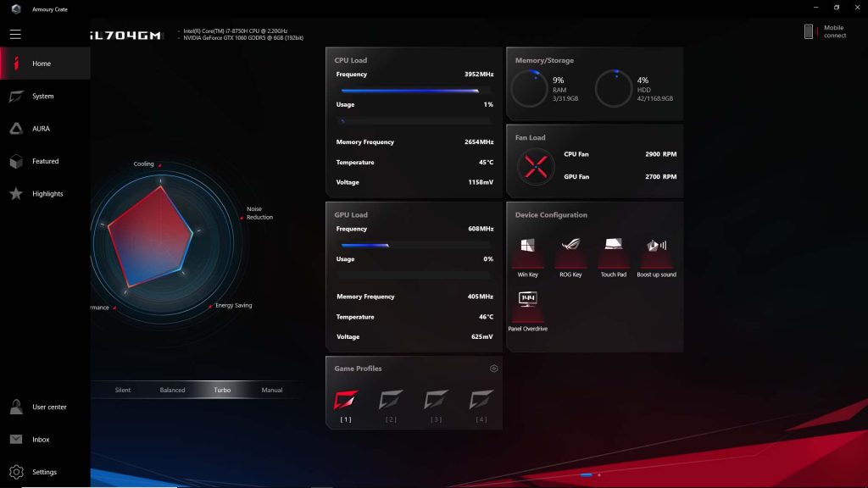The width and height of the screenshot is (868, 488).
Task: Click the CPU frequency bar
Action: click(x=415, y=90)
